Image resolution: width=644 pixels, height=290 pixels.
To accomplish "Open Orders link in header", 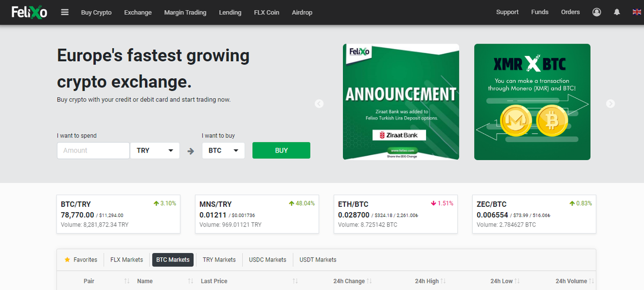I will pyautogui.click(x=570, y=12).
